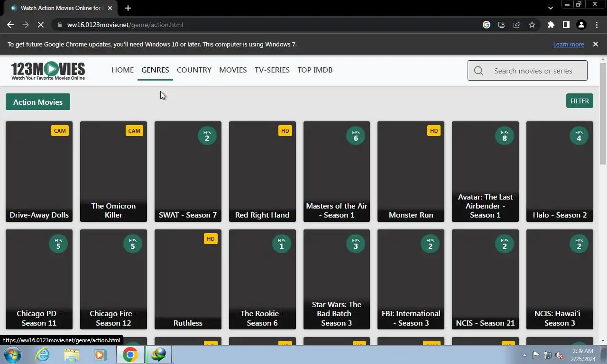Bookmark this page with star icon
Image resolution: width=607 pixels, height=364 pixels.
[532, 25]
